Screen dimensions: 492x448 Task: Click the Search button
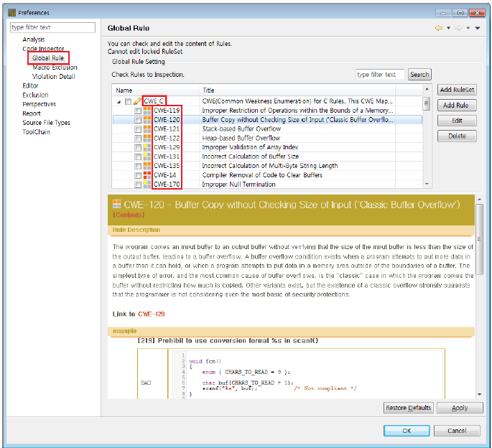419,75
